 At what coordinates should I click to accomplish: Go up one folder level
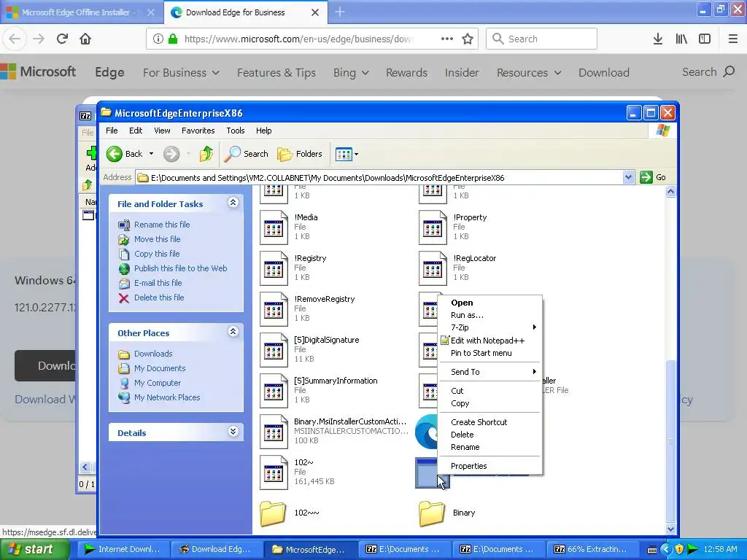click(x=206, y=154)
